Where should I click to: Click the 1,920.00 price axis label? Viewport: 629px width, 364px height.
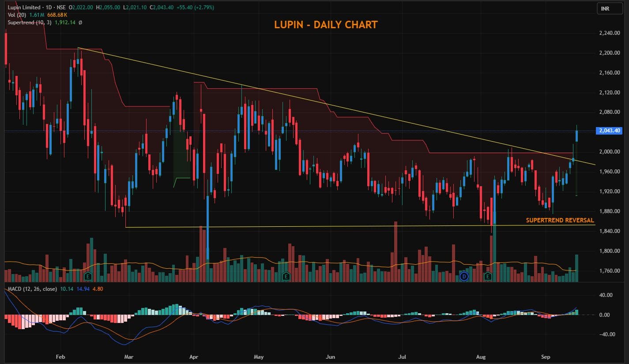tap(610, 191)
